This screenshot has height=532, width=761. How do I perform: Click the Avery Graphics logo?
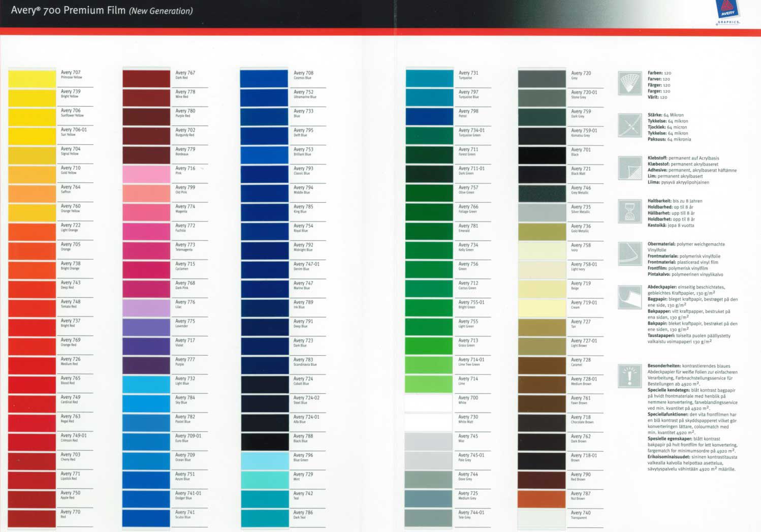728,12
